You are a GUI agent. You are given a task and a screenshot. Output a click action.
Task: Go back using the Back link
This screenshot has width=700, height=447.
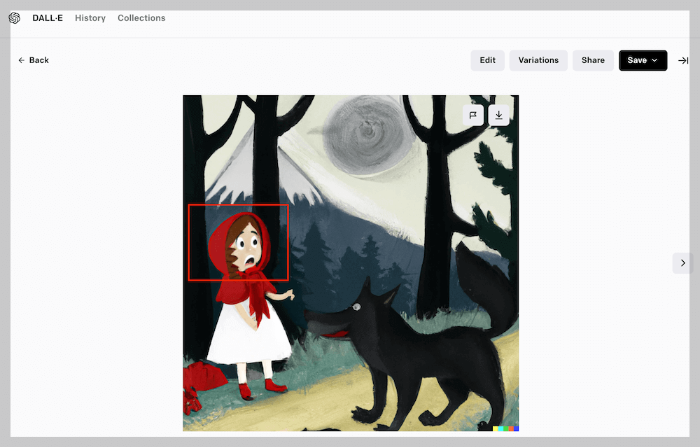[33, 60]
